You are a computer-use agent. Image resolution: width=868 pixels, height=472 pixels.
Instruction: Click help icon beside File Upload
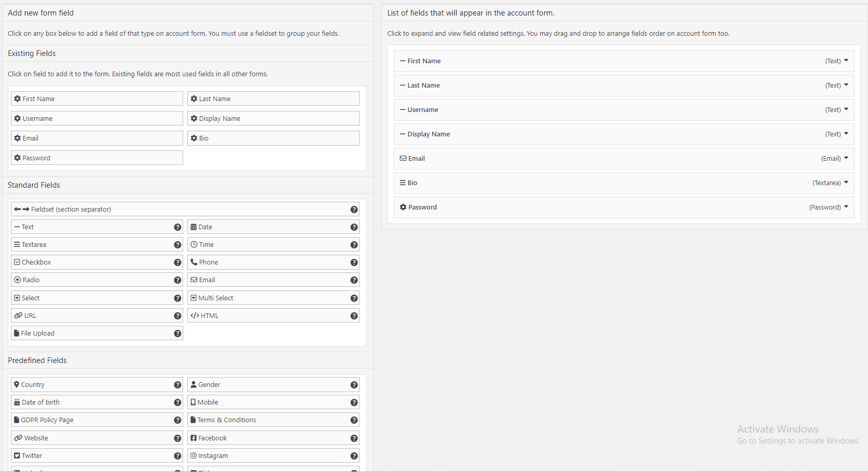[x=177, y=334]
